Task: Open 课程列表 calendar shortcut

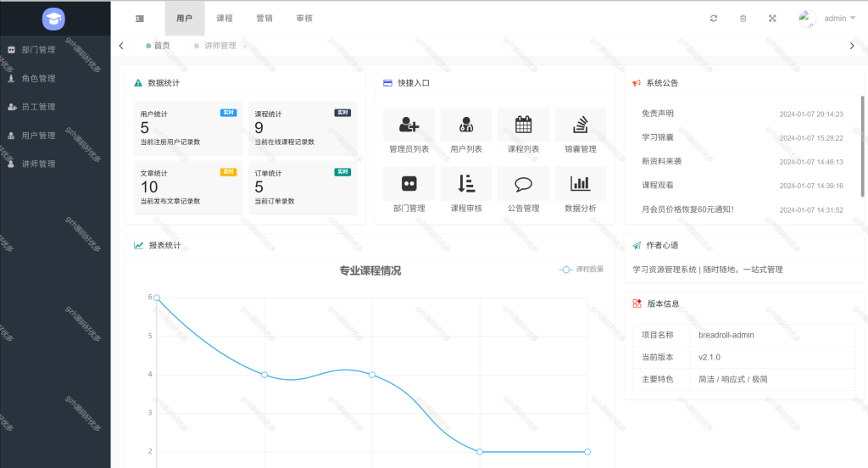Action: pos(523,125)
